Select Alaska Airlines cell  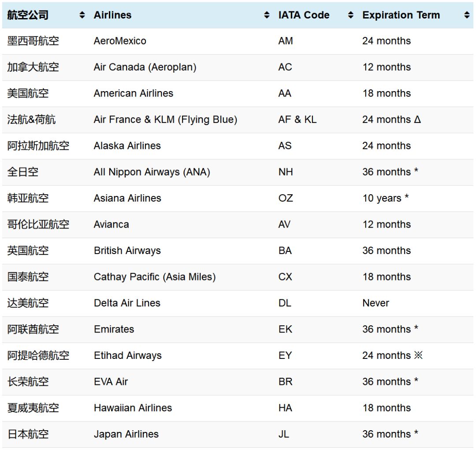tap(127, 146)
